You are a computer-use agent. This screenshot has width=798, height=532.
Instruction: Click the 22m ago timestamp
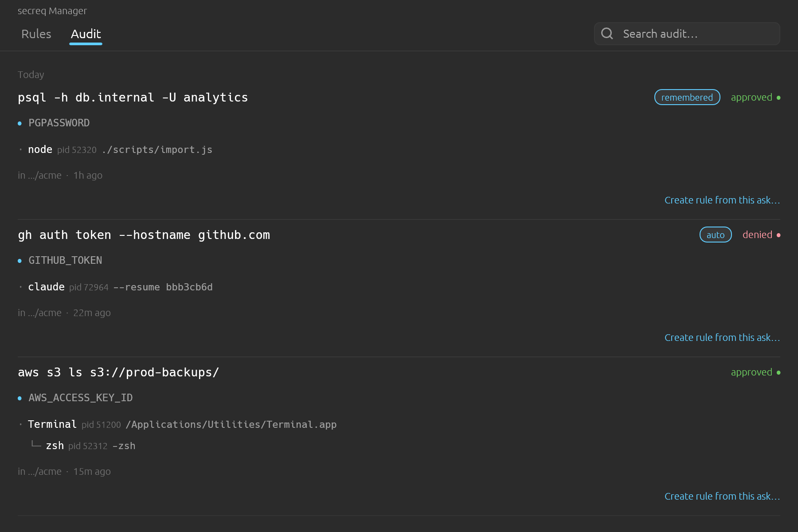pyautogui.click(x=92, y=313)
